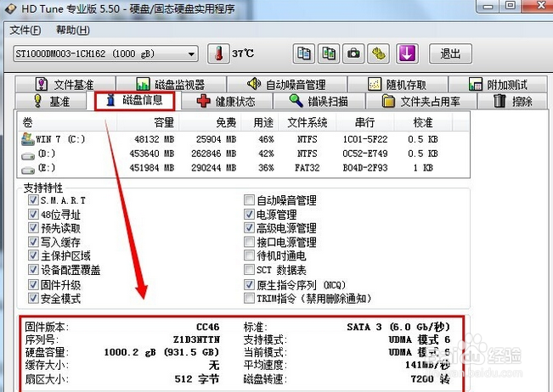Switch to the 磁盘监视器 tab

click(x=171, y=85)
